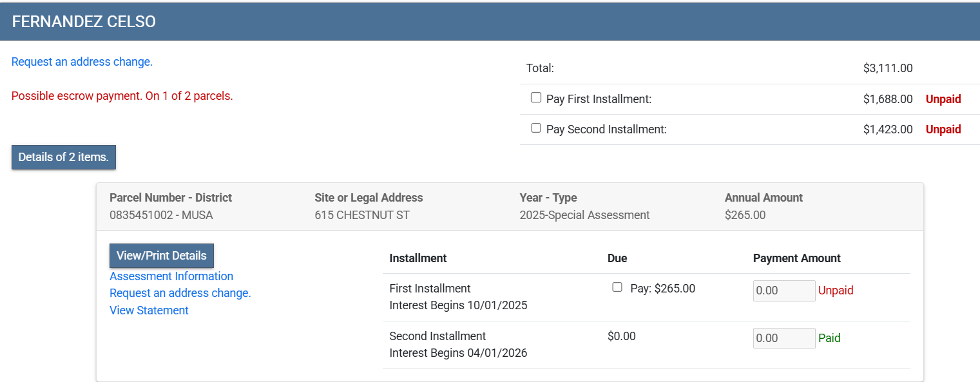Select parcel number 0835451002 - MUSA

point(161,215)
